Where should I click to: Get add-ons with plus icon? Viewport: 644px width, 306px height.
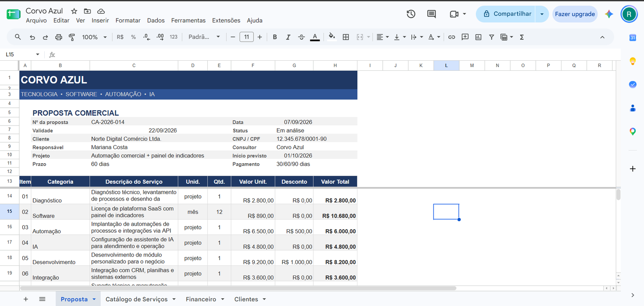click(633, 169)
